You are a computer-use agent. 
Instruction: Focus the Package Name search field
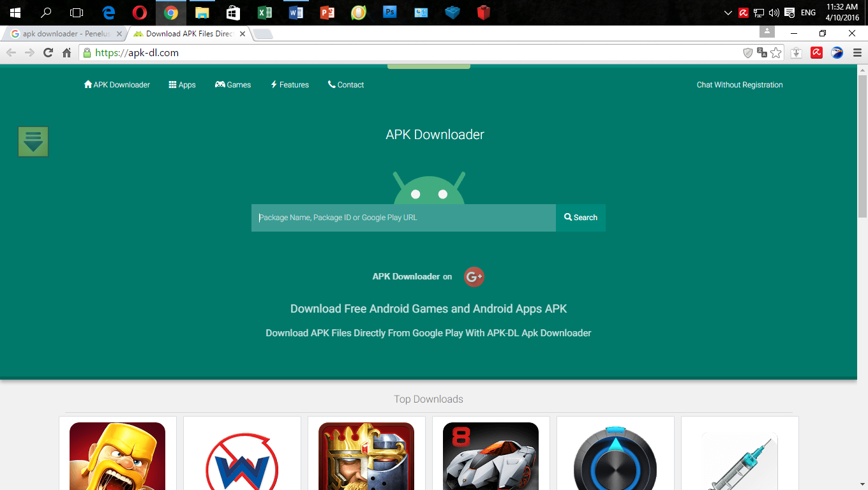pyautogui.click(x=403, y=218)
